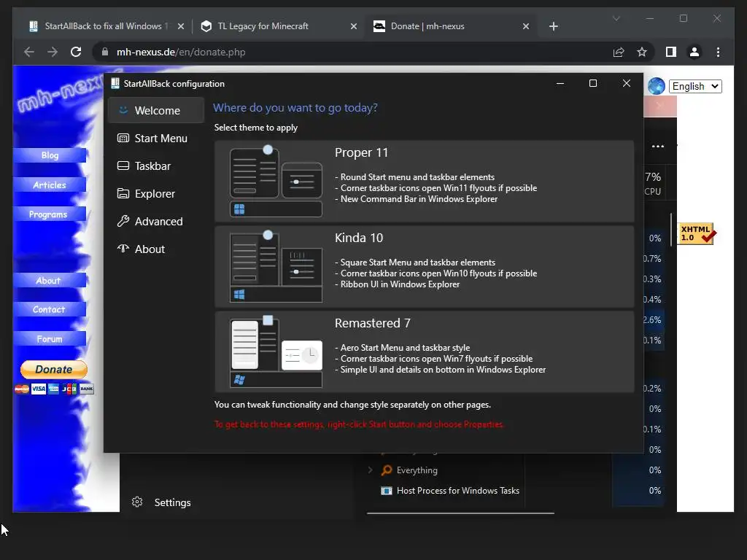Click the address bar URL field
This screenshot has width=747, height=560.
point(352,52)
